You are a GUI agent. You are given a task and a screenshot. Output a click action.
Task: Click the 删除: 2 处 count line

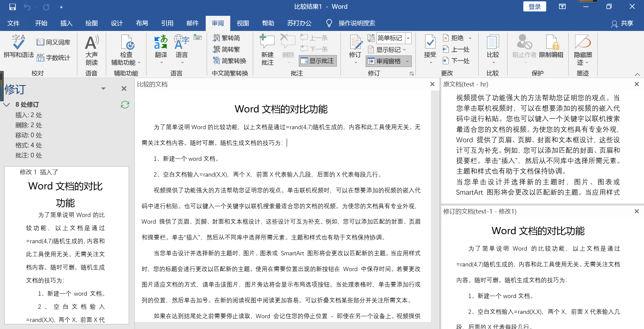(x=29, y=125)
